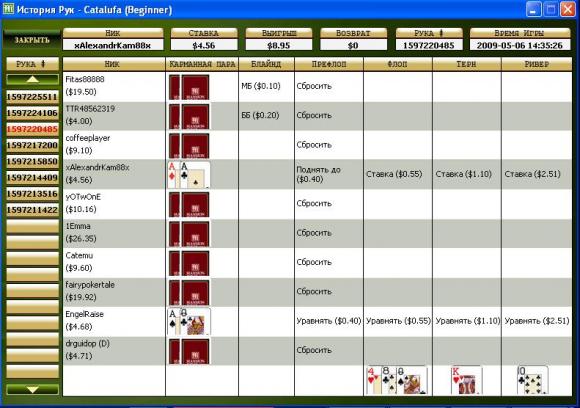Open hand 1597211422 history

pos(33,210)
